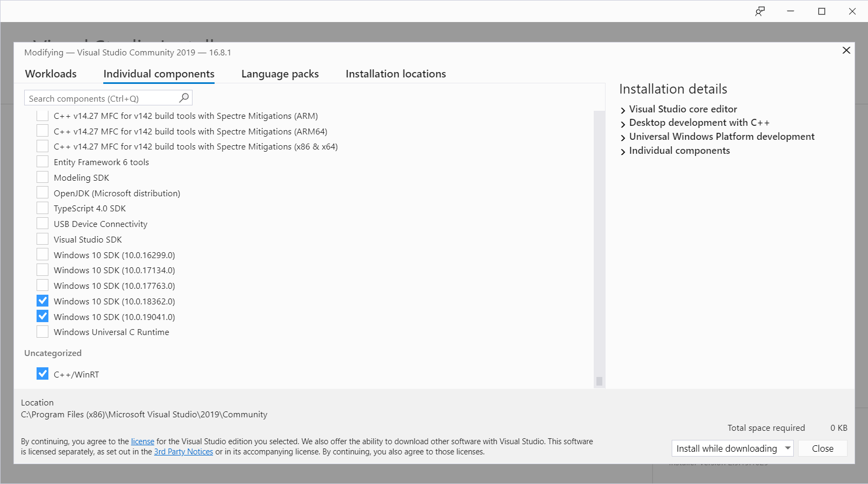Screen dimensions: 868x484
Task: Check MFC Spectre Mitigations (x86 & x64) checkbox
Action: click(x=42, y=146)
